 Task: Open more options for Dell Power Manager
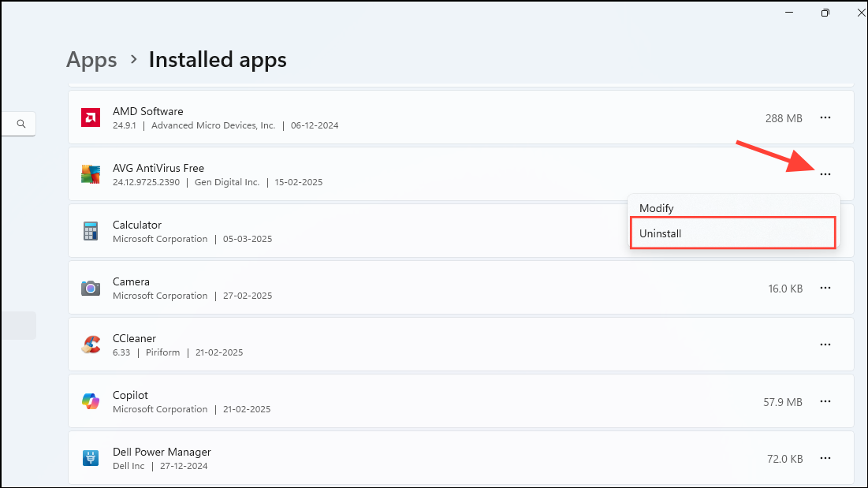(x=825, y=458)
